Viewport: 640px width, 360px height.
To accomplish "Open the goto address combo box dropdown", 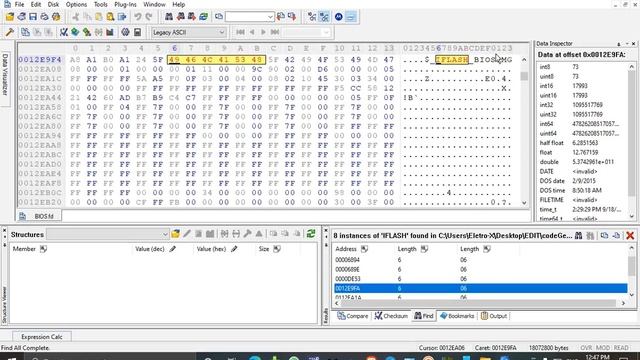I will (270, 17).
